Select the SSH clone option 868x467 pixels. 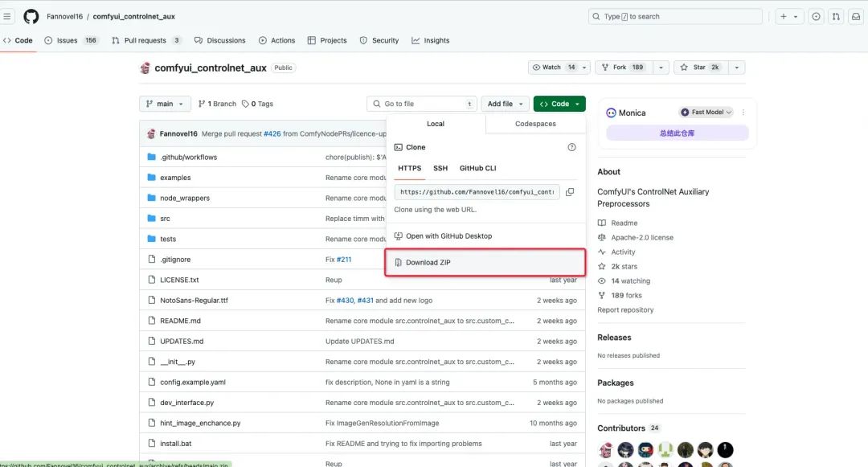[x=440, y=168]
